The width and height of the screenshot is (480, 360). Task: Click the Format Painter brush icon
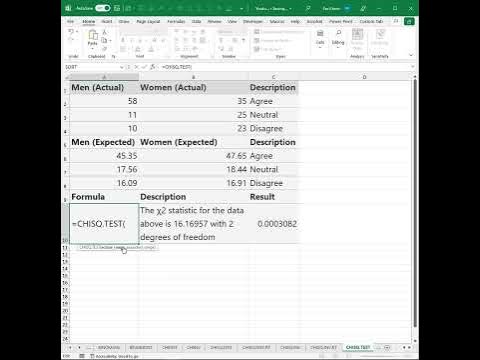pyautogui.click(x=104, y=49)
